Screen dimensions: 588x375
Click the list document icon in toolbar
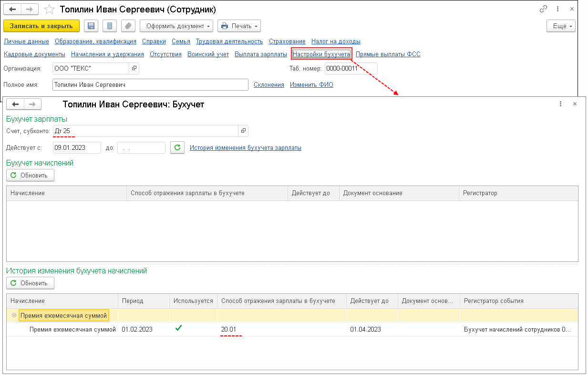pyautogui.click(x=110, y=26)
